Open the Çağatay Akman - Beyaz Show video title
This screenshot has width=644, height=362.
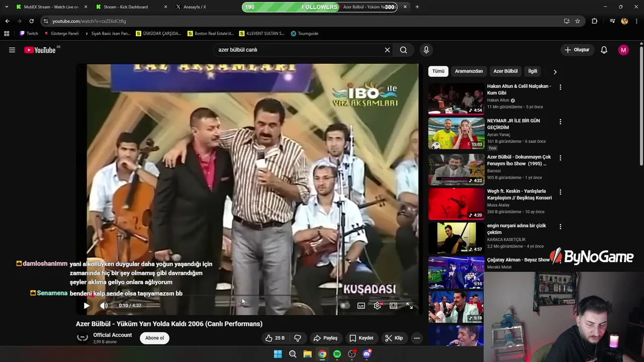coord(518,260)
